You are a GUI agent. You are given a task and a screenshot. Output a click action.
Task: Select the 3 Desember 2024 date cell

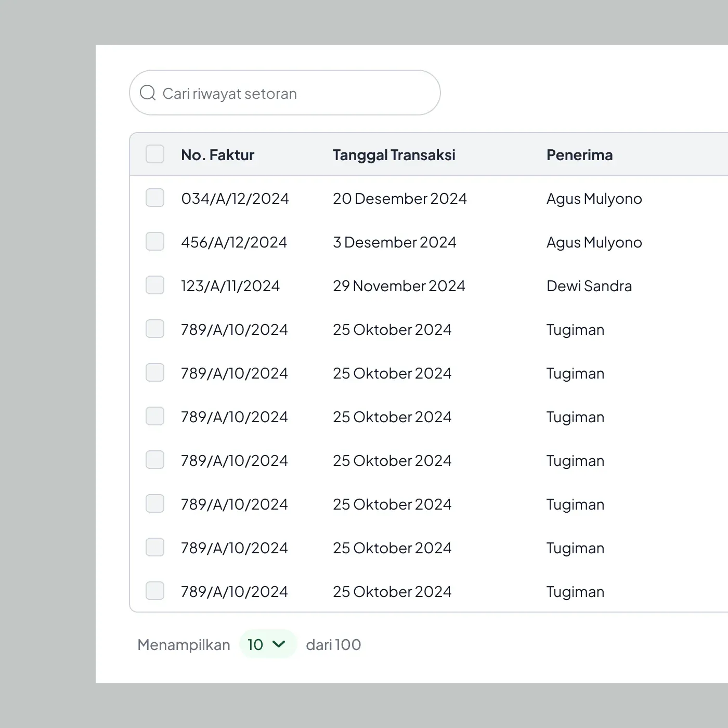point(395,242)
